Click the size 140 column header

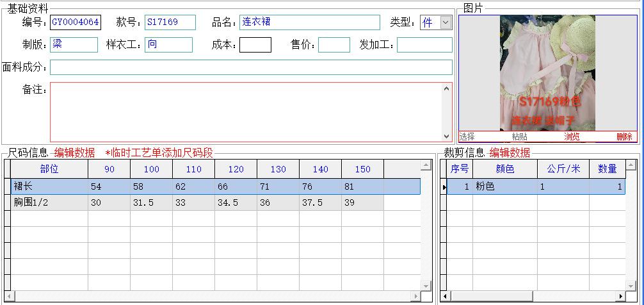(x=321, y=169)
